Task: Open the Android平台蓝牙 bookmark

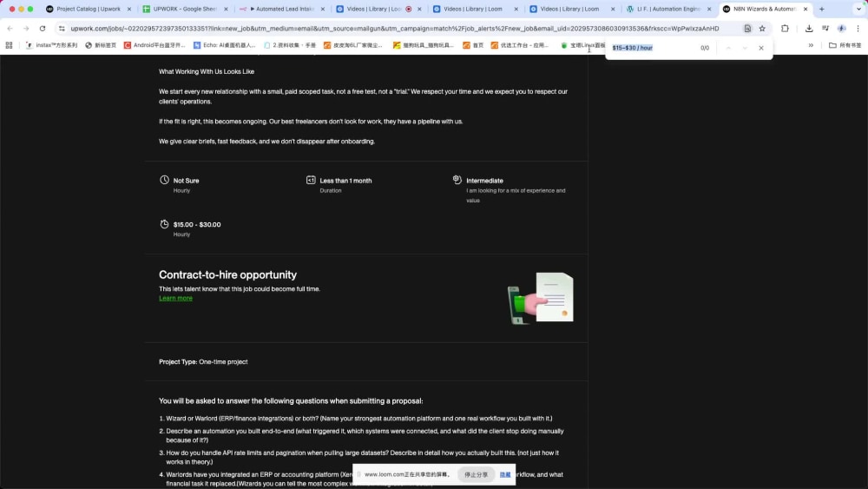Action: click(x=155, y=45)
